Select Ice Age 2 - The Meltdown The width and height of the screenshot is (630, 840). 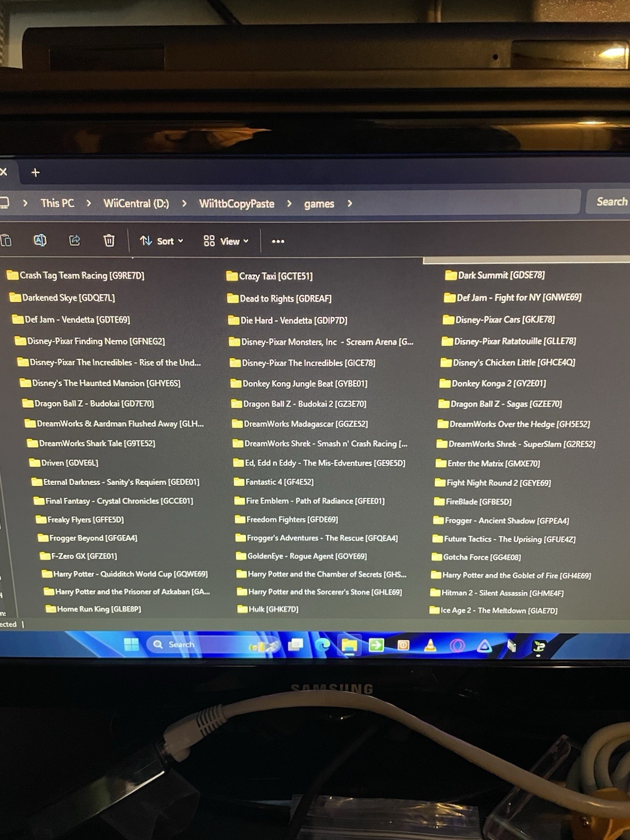(493, 610)
